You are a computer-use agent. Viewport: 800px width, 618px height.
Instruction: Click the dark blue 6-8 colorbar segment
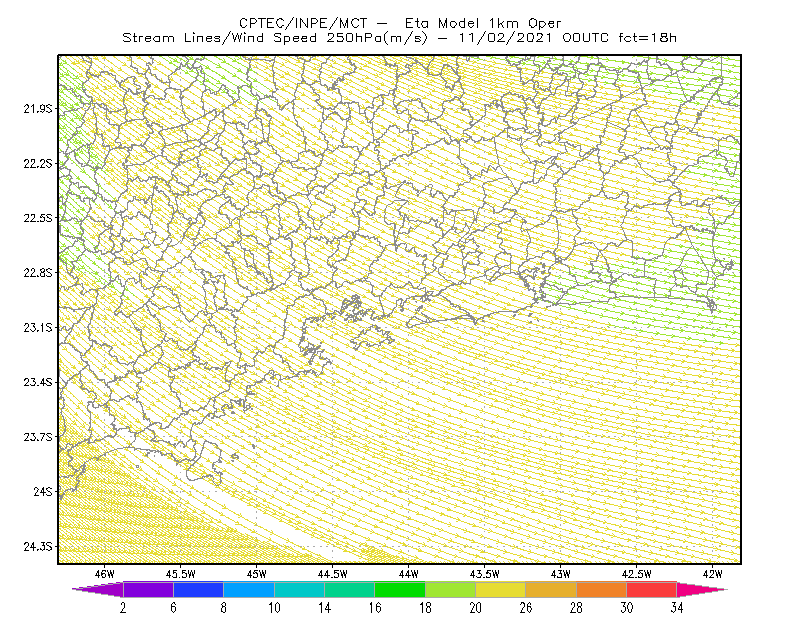(198, 589)
